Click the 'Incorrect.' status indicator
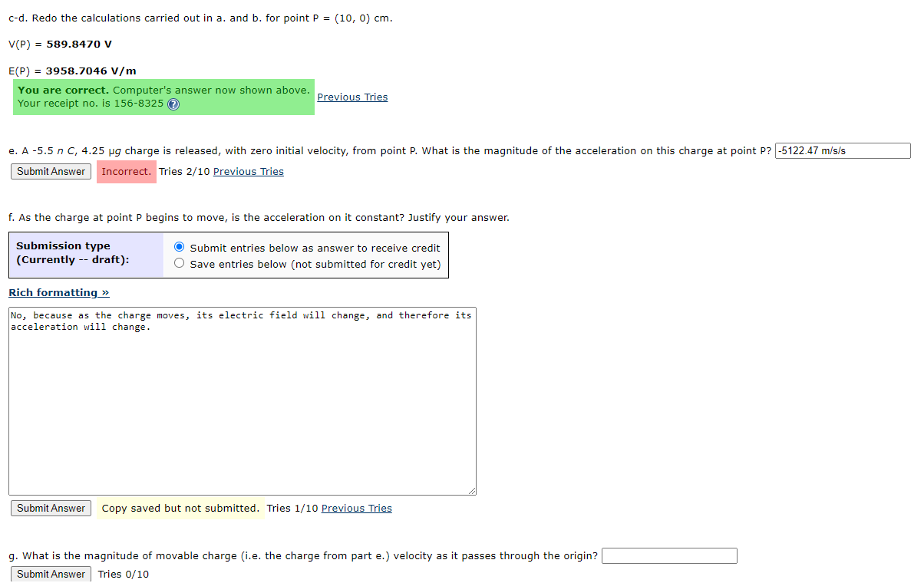The height and width of the screenshot is (583, 924). point(126,171)
